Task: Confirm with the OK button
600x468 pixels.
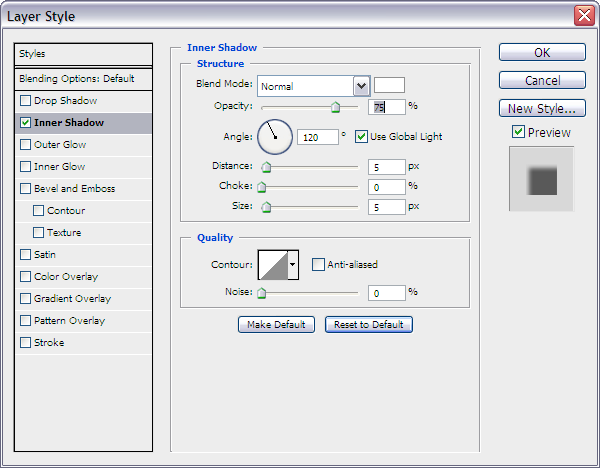Action: (542, 52)
